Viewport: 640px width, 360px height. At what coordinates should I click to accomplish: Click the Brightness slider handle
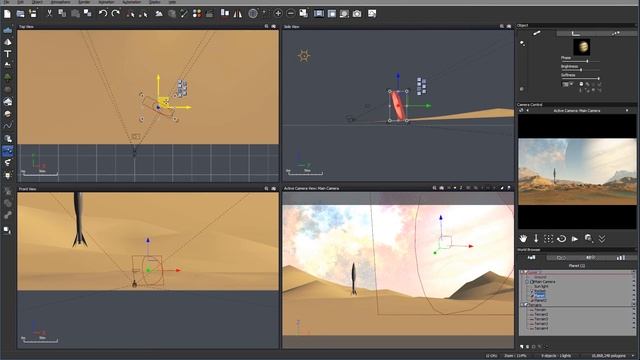point(581,70)
